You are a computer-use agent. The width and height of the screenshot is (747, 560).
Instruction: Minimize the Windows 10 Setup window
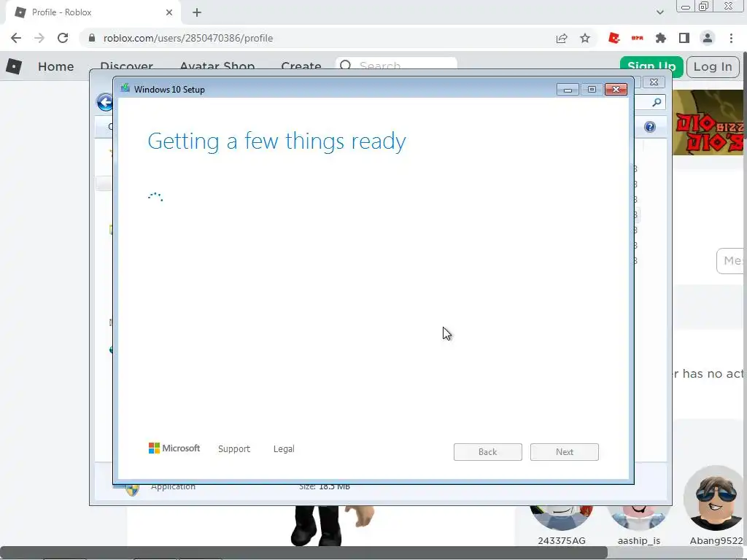pos(568,90)
